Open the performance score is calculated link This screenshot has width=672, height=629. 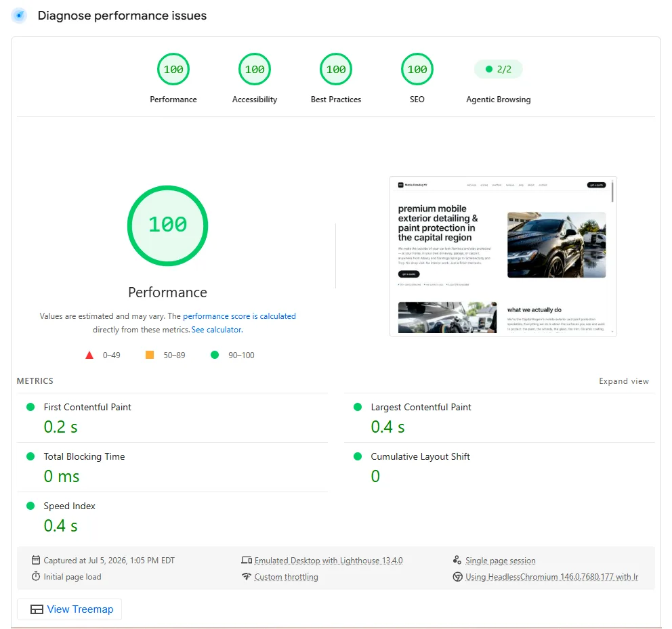pyautogui.click(x=239, y=316)
